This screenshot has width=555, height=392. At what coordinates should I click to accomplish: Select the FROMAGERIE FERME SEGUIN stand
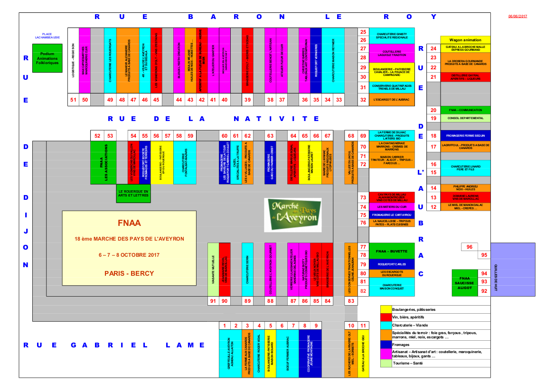pyautogui.click(x=465, y=136)
